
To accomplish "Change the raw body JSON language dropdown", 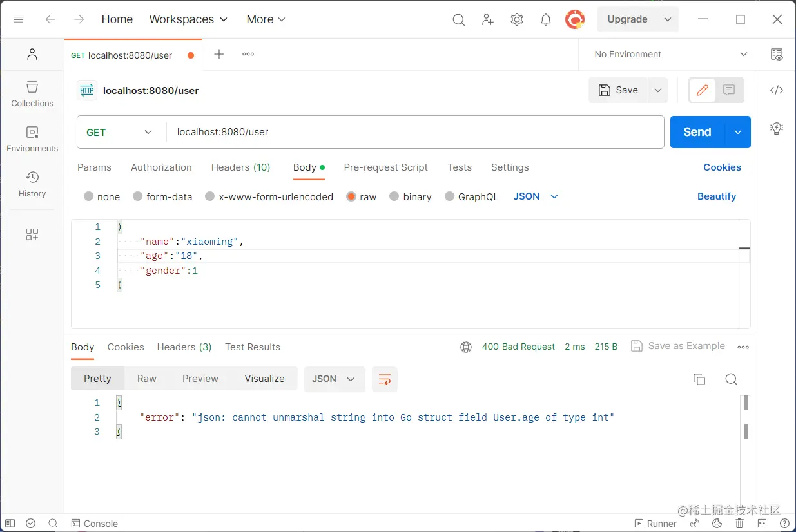I will (x=536, y=196).
